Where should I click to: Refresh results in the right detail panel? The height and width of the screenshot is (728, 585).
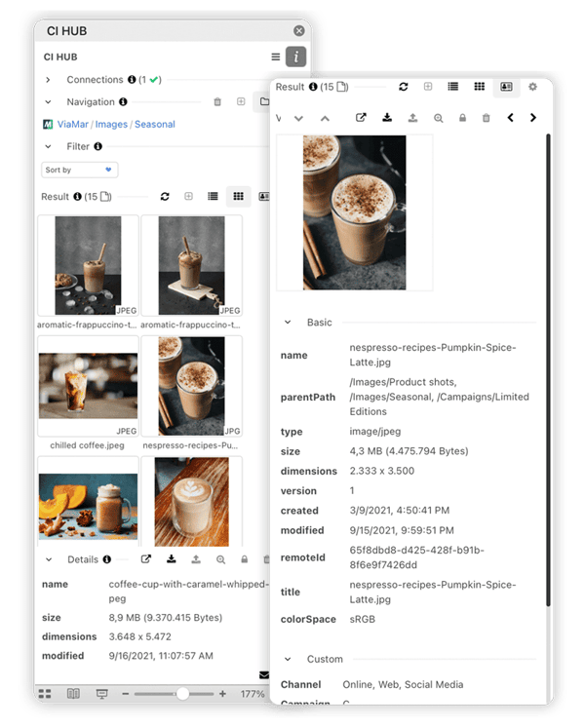click(404, 87)
